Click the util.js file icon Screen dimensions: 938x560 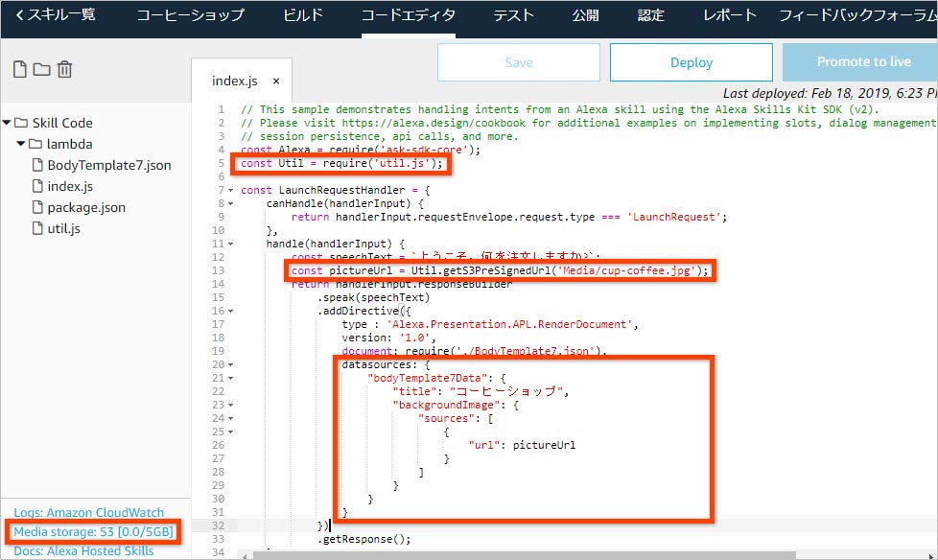point(37,228)
